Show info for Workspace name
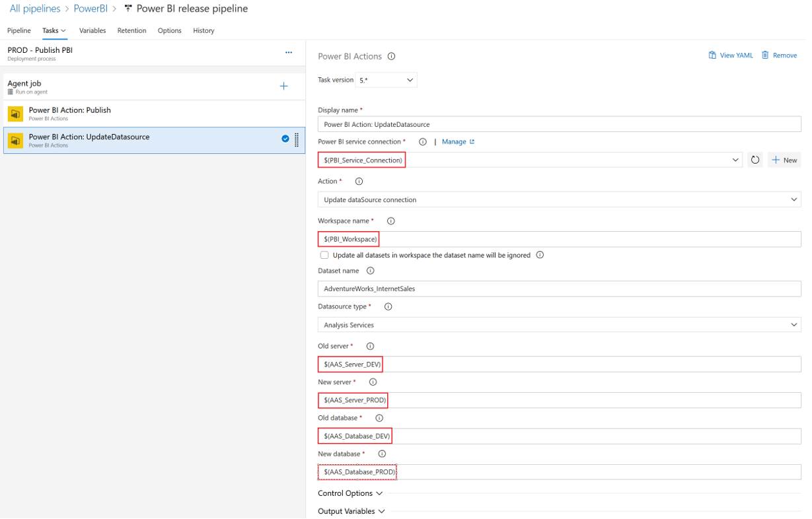Viewport: 812px width, 519px height. coord(390,221)
